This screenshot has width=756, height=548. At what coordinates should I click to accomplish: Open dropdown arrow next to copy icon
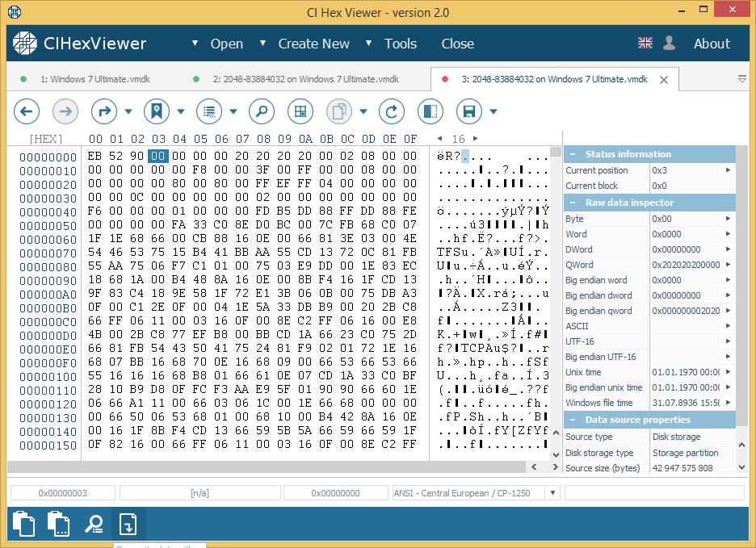coord(363,112)
